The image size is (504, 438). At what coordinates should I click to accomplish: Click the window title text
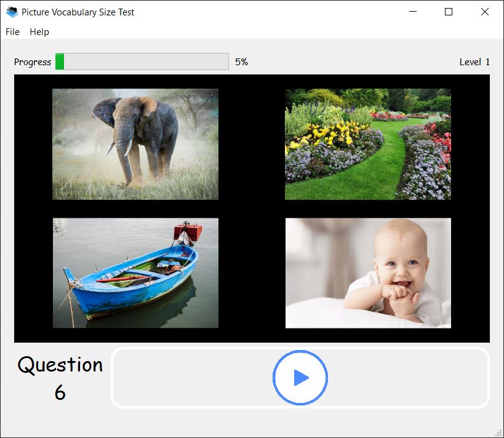click(78, 12)
